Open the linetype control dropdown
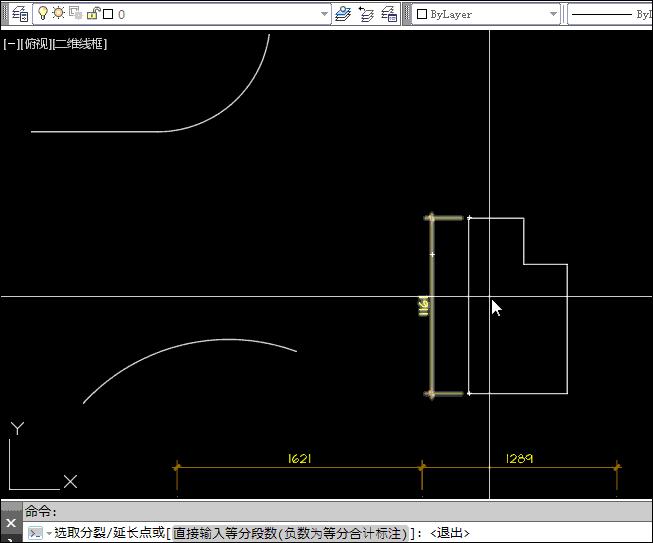Image resolution: width=653 pixels, height=543 pixels. point(610,14)
